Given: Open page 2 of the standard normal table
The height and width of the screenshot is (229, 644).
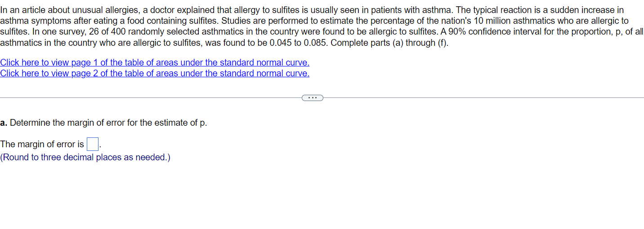Looking at the screenshot, I should pos(155,73).
